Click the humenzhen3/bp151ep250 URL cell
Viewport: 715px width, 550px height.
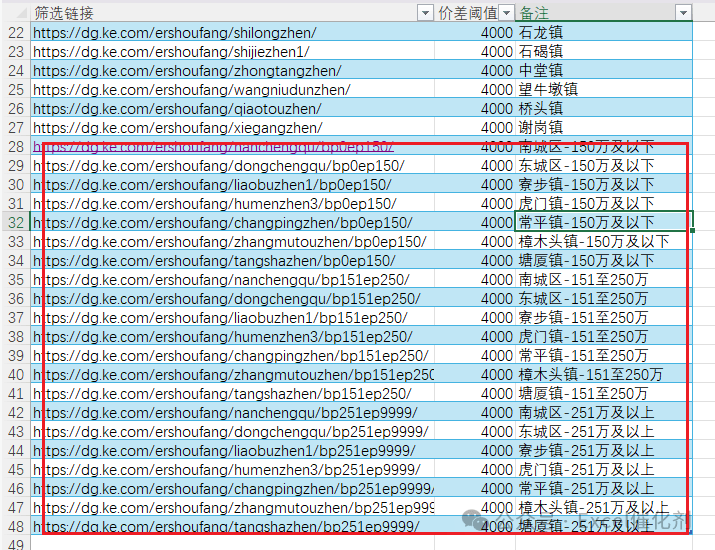point(232,337)
